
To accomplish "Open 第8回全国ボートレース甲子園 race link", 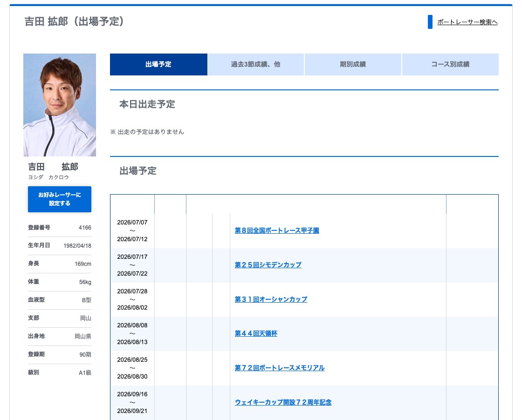I will pyautogui.click(x=277, y=230).
